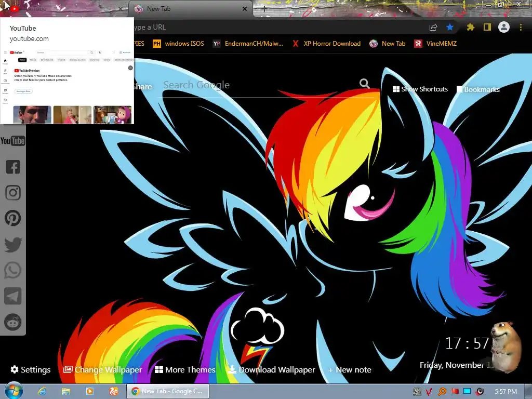This screenshot has height=399, width=532.
Task: Click the hamster mascot image
Action: (x=506, y=347)
